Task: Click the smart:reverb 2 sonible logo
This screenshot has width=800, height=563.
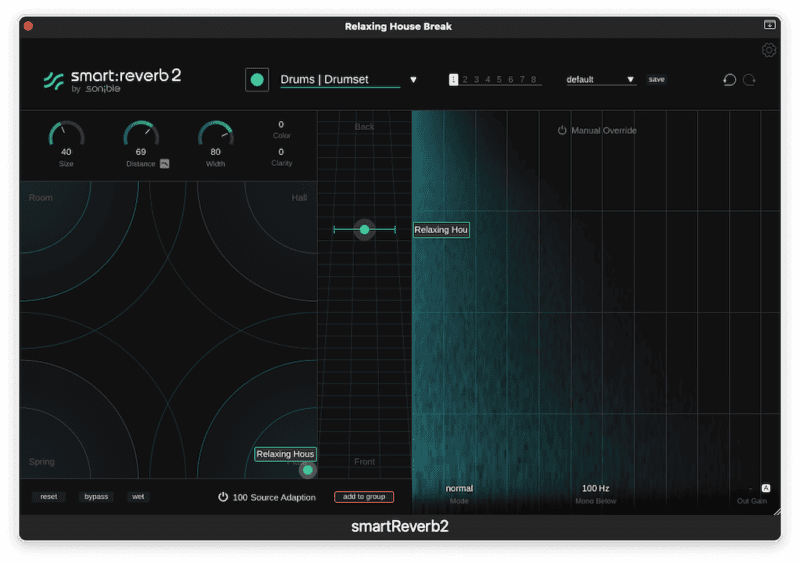Action: (112, 81)
